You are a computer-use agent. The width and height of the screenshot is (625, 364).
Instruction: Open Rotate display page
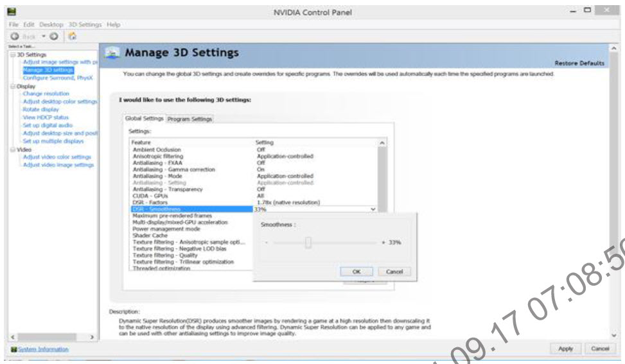40,110
